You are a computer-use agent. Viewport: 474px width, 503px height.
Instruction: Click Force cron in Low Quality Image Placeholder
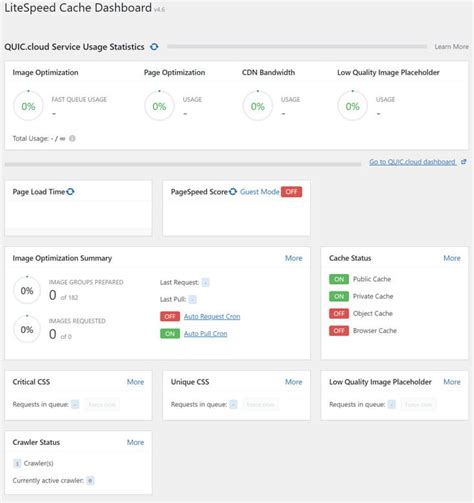pyautogui.click(x=418, y=405)
